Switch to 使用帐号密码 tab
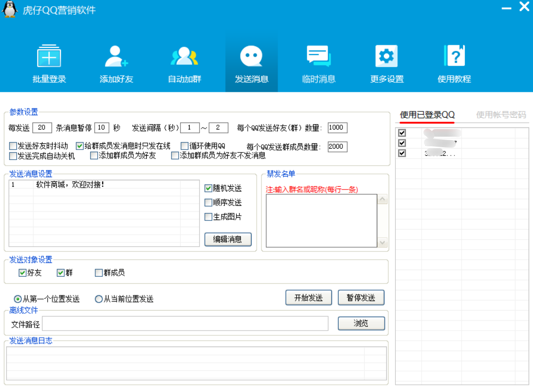The height and width of the screenshot is (392, 533). [501, 115]
